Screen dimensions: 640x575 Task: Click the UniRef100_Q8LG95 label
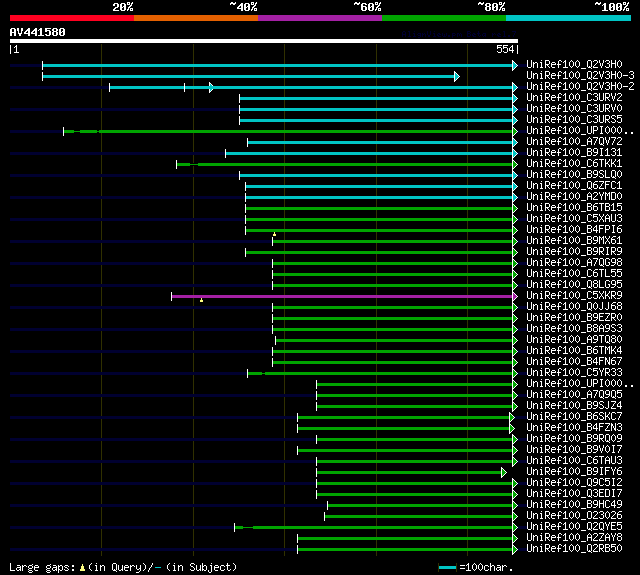(x=574, y=285)
